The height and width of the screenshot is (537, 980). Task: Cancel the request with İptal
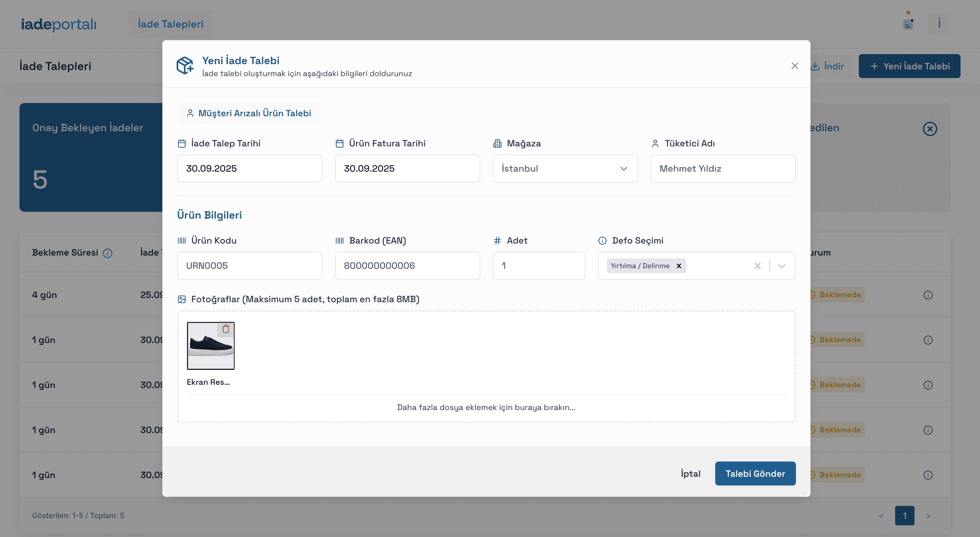click(x=691, y=474)
